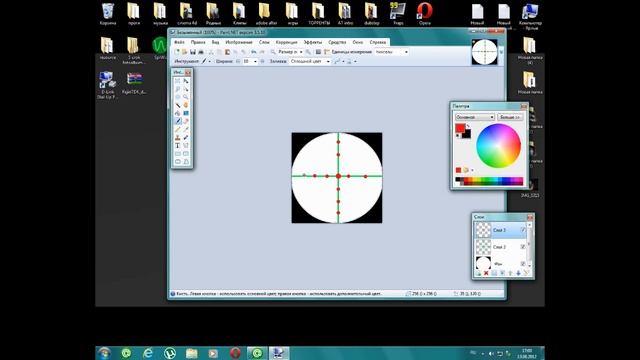This screenshot has width=640, height=360.
Task: Select the Color Picker tool
Action: 186,129
